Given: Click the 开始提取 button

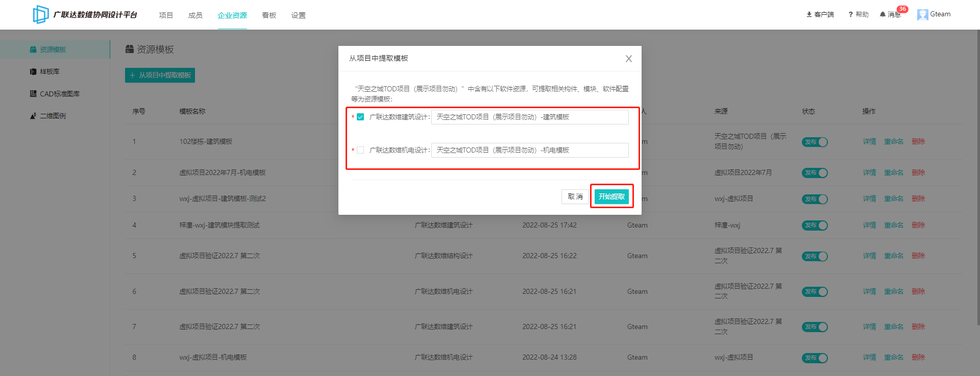Looking at the screenshot, I should click(611, 196).
